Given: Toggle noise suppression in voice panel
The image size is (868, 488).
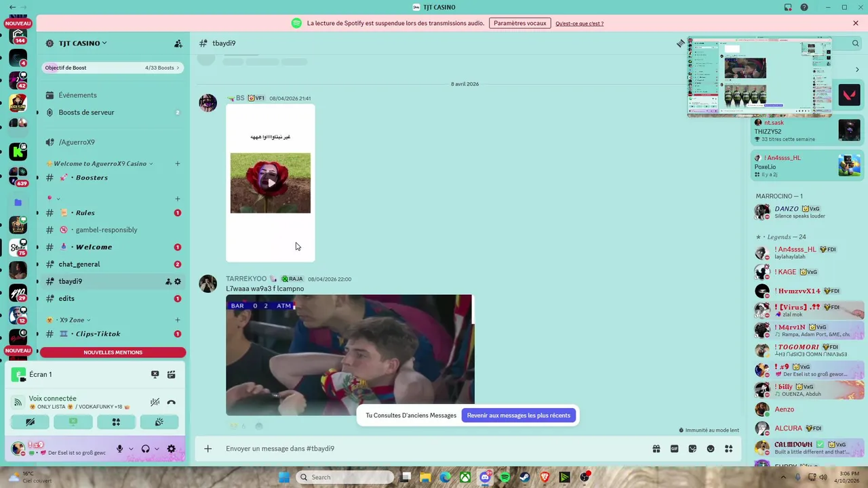Looking at the screenshot, I should [155, 402].
